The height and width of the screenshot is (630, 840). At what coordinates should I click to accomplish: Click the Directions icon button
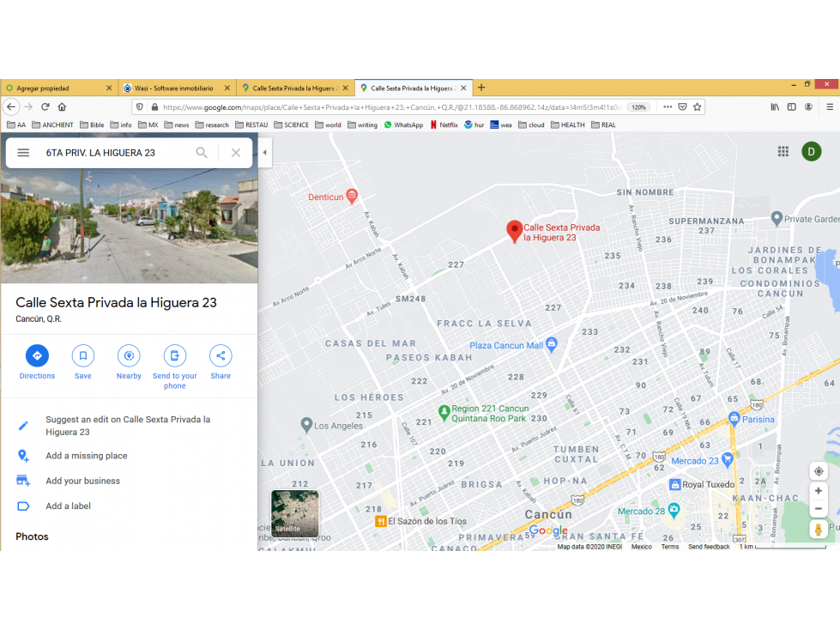point(37,355)
